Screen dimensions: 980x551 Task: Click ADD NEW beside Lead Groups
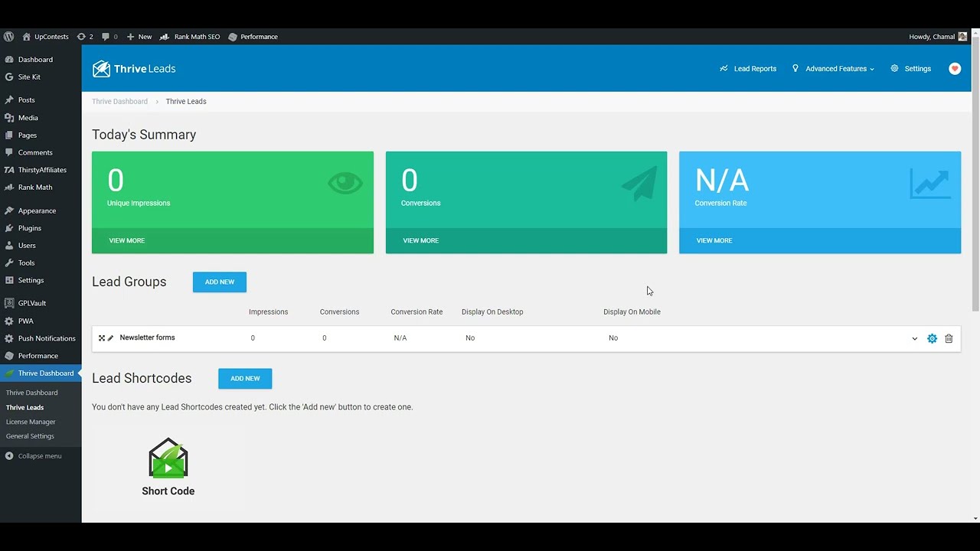point(219,282)
